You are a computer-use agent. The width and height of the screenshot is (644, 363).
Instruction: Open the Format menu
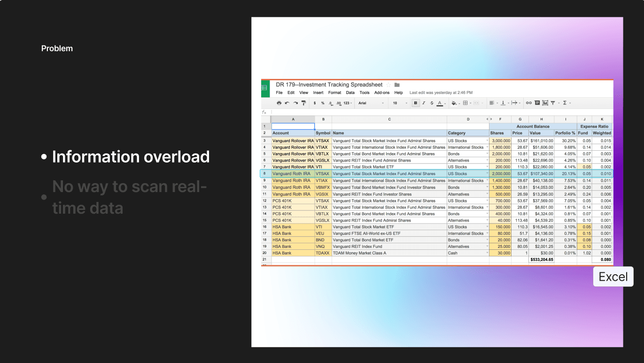(x=334, y=93)
